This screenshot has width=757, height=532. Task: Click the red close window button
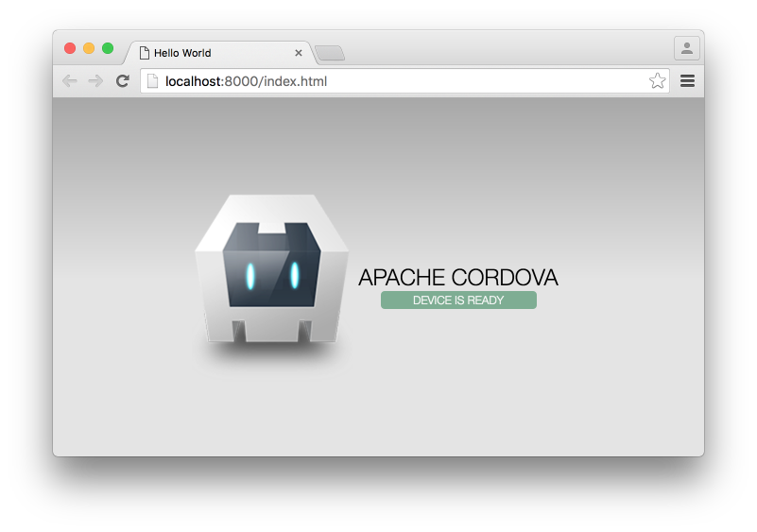coord(70,48)
